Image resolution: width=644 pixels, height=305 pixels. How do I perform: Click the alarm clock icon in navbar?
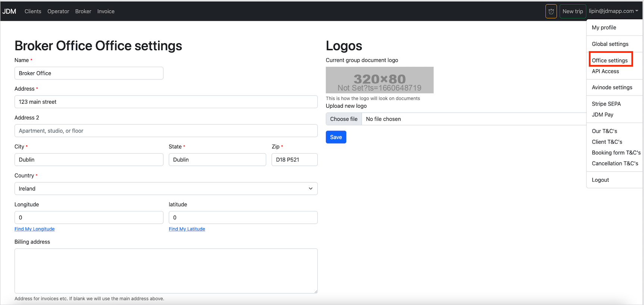(x=551, y=12)
